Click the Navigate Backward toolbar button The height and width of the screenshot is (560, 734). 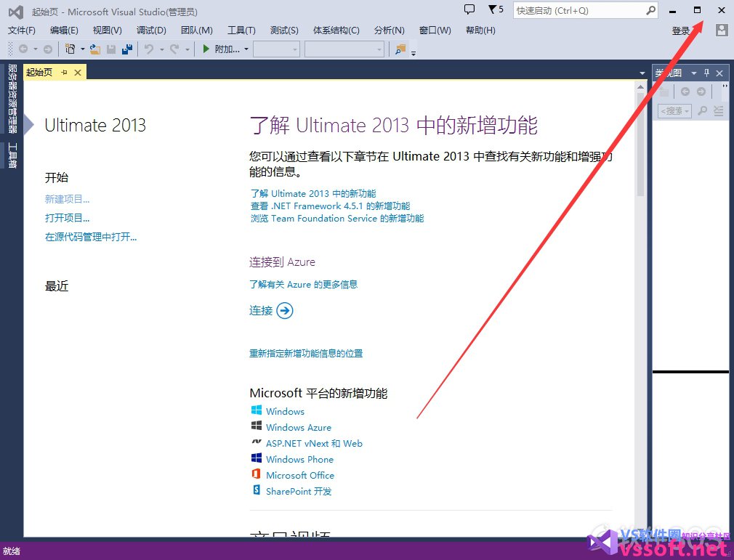pyautogui.click(x=23, y=49)
